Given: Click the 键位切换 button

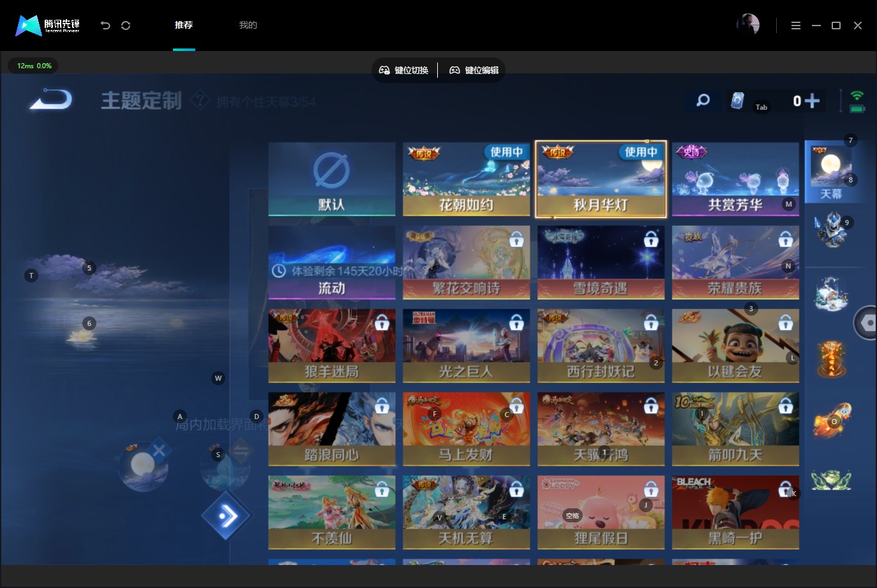Looking at the screenshot, I should 404,70.
